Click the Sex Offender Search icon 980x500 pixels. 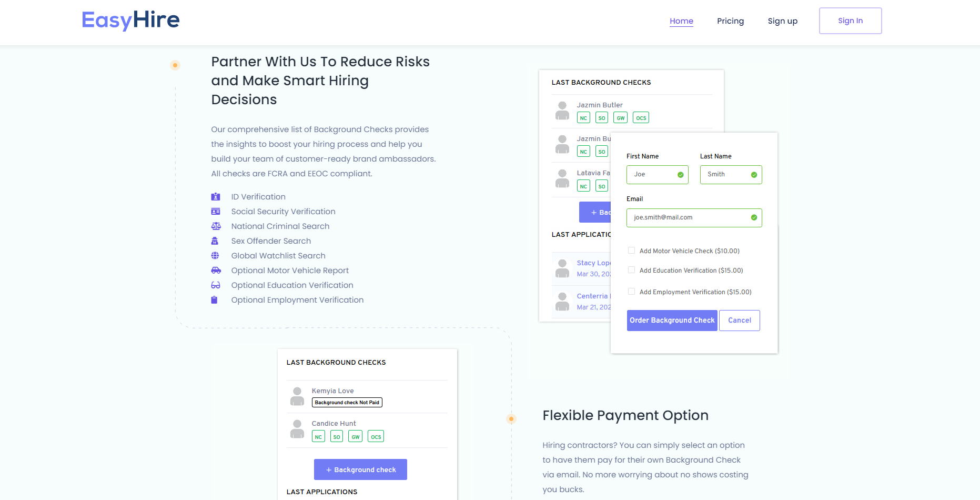click(x=215, y=241)
